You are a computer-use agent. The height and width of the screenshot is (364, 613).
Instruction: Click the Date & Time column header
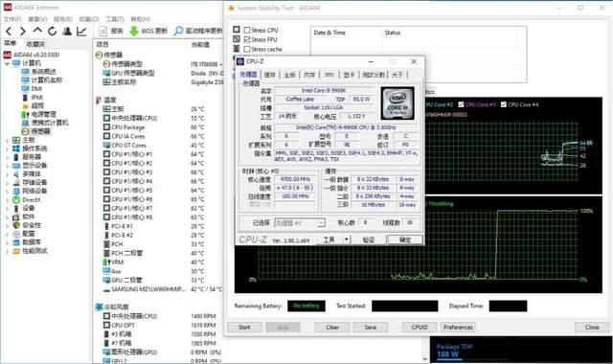tap(329, 33)
